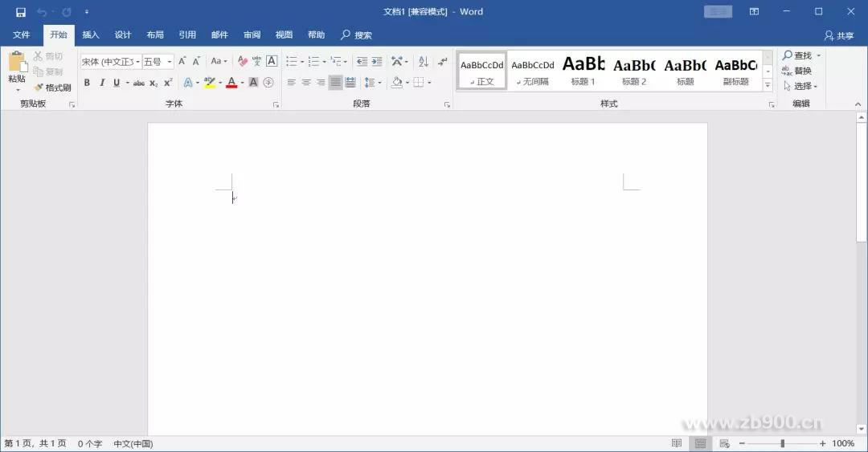Open the multilevel list dropdown
868x452 pixels.
[x=346, y=61]
